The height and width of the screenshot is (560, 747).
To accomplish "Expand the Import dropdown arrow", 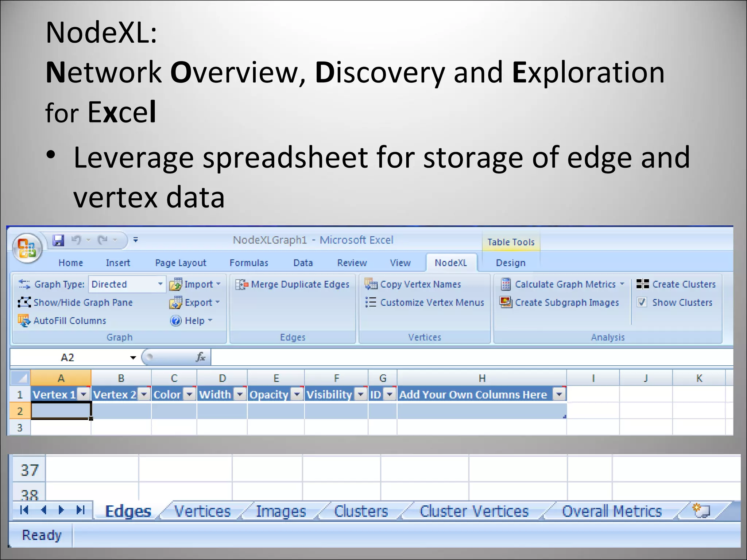I will click(218, 284).
